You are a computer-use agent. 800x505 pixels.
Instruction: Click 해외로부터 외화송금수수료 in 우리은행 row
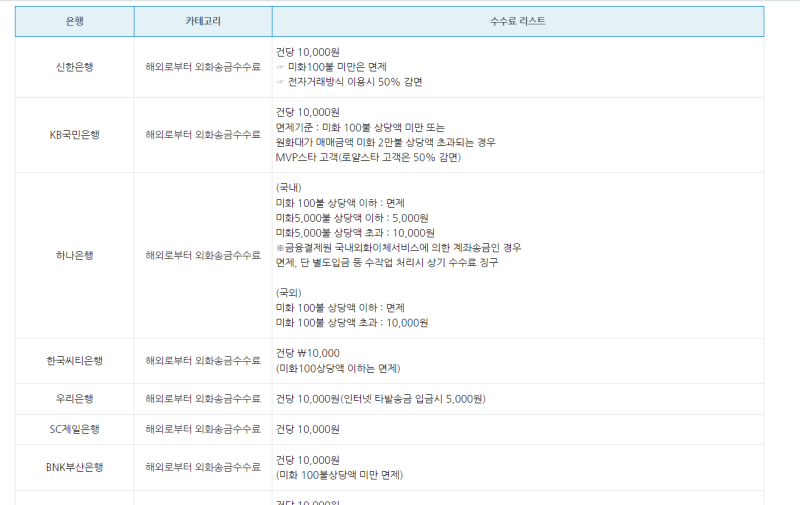click(x=203, y=398)
